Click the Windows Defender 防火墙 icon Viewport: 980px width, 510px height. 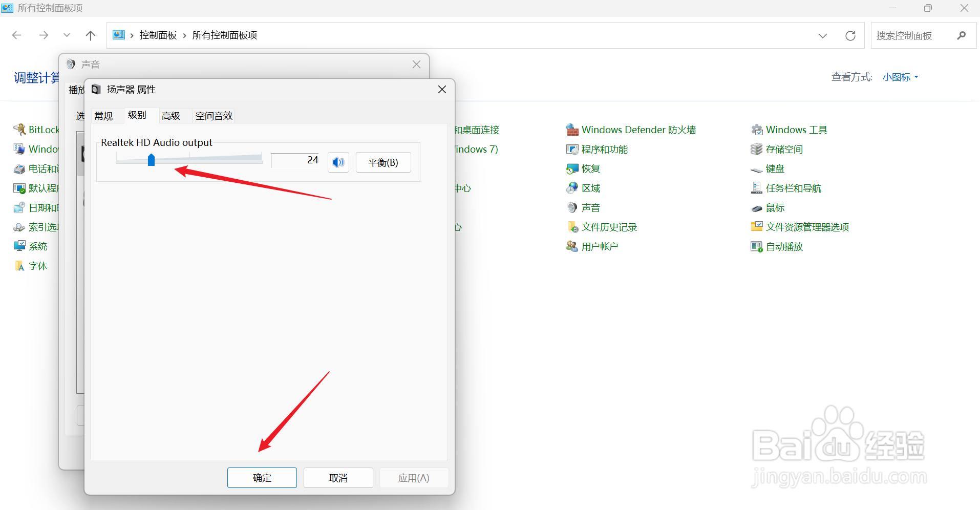(x=572, y=130)
